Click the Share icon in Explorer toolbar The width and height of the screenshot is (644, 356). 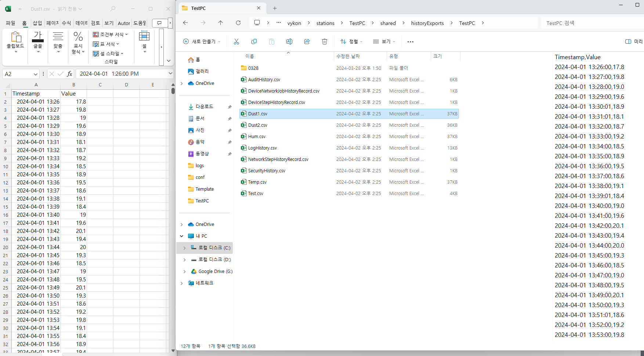(x=307, y=42)
